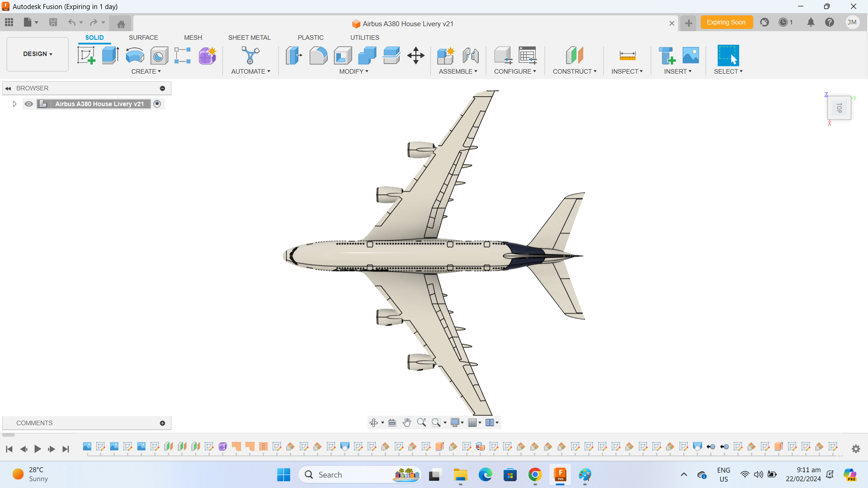Open the Fillet tool in Modify
The image size is (868, 488).
[x=319, y=55]
